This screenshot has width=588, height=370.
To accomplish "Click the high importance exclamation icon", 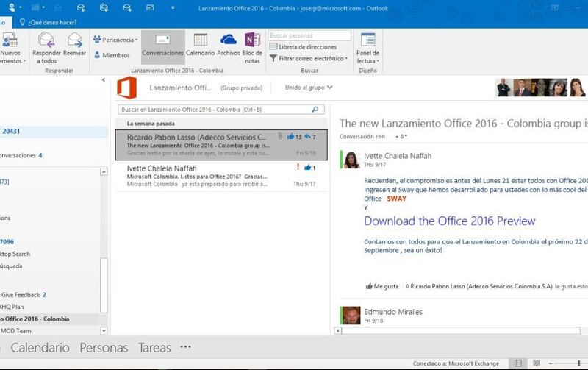I will pyautogui.click(x=298, y=167).
